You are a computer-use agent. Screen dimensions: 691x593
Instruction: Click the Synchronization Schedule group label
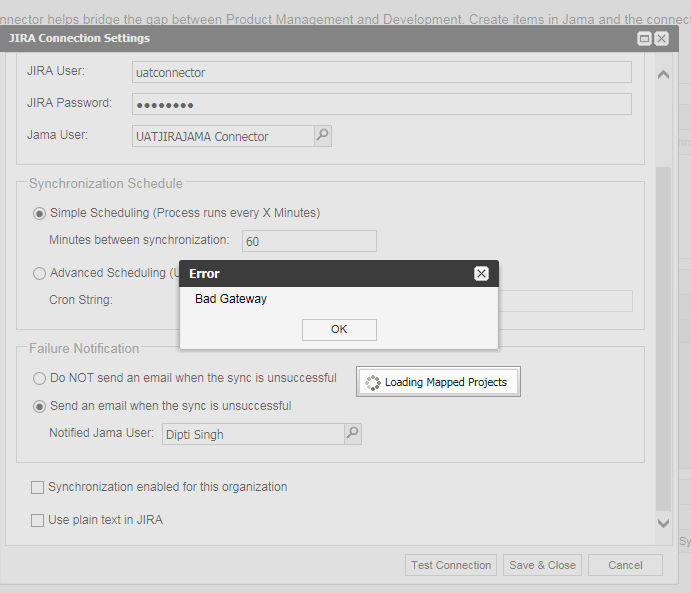pyautogui.click(x=106, y=183)
